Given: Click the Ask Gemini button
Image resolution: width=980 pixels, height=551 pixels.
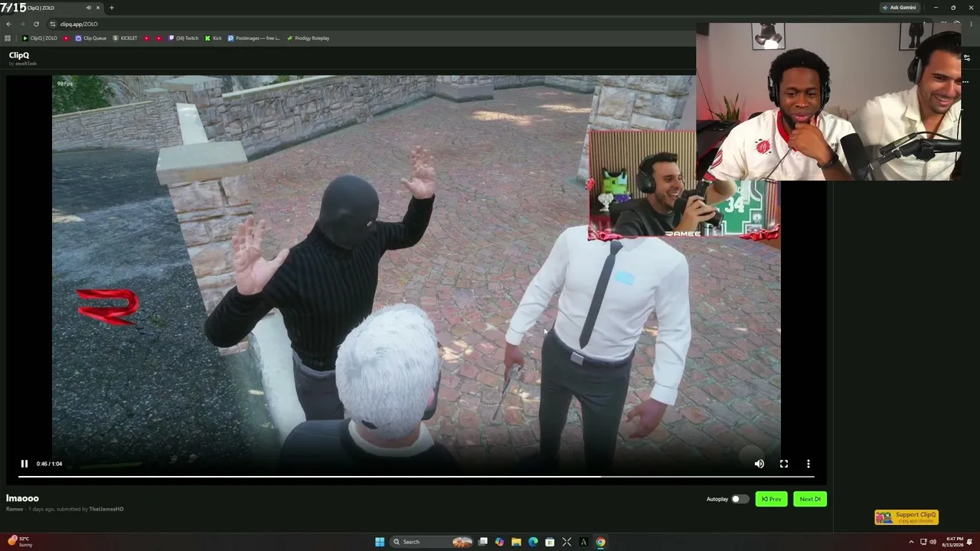Looking at the screenshot, I should (899, 8).
